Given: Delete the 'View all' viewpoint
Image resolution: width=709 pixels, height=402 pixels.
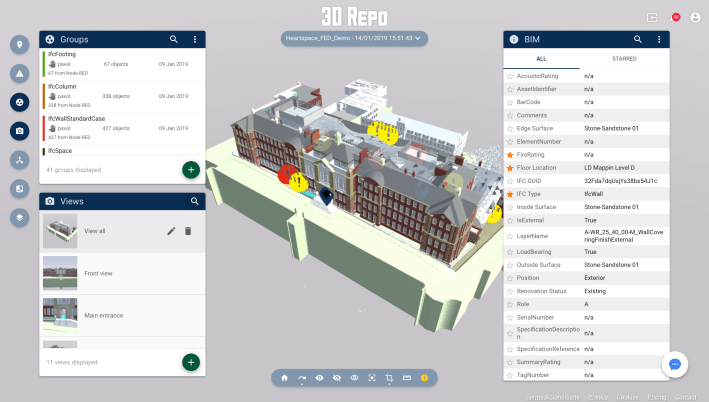Looking at the screenshot, I should [188, 231].
